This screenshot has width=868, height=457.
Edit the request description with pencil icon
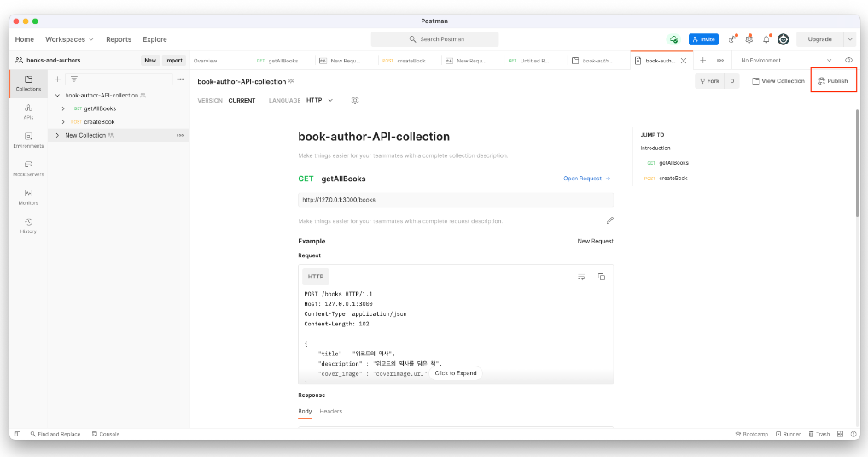click(x=610, y=220)
